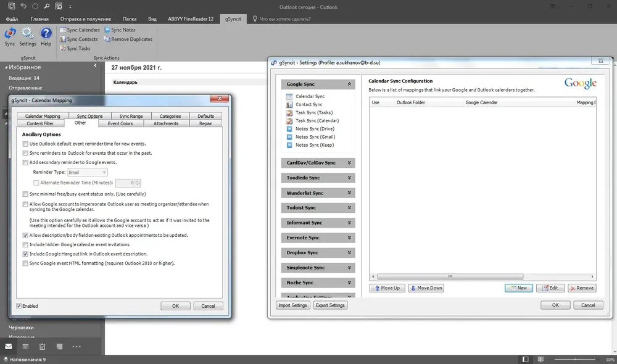Click New to add a calendar mapping

[x=519, y=288]
